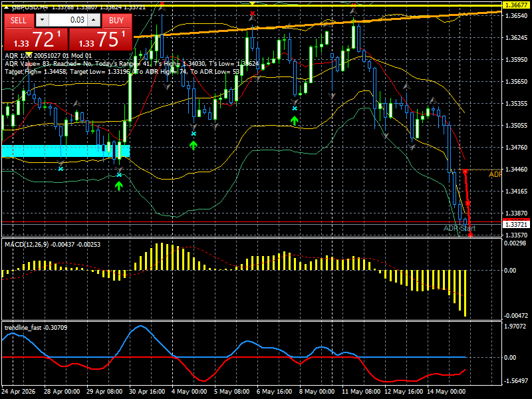Viewport: 532px width, 399px height.
Task: Select the cyan rectangle support zone
Action: click(66, 151)
